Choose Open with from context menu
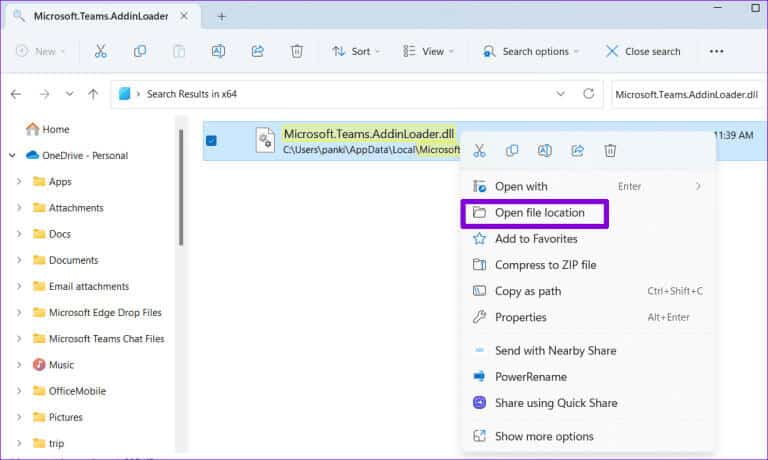Screen dimensions: 768x460 click(x=586, y=186)
